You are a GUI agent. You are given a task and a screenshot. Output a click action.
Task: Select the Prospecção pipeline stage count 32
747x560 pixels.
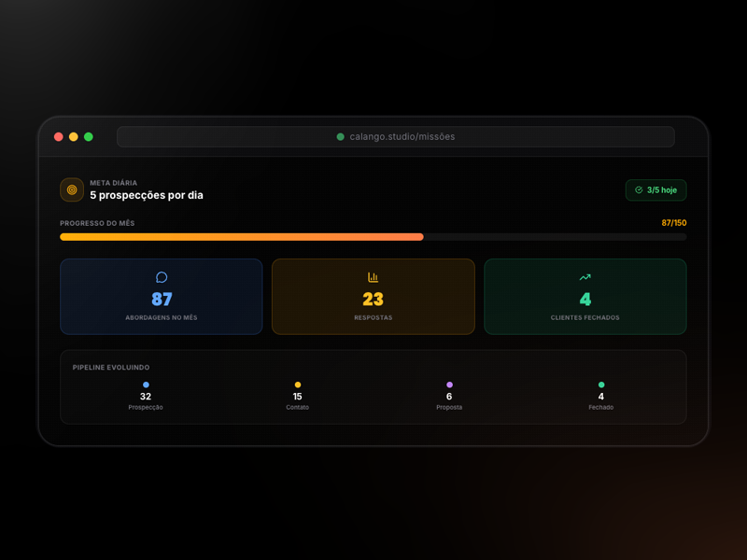[x=146, y=397]
